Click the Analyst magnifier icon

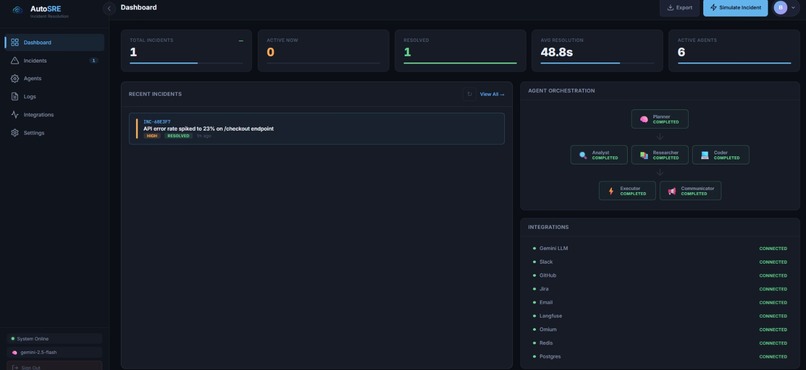click(583, 155)
